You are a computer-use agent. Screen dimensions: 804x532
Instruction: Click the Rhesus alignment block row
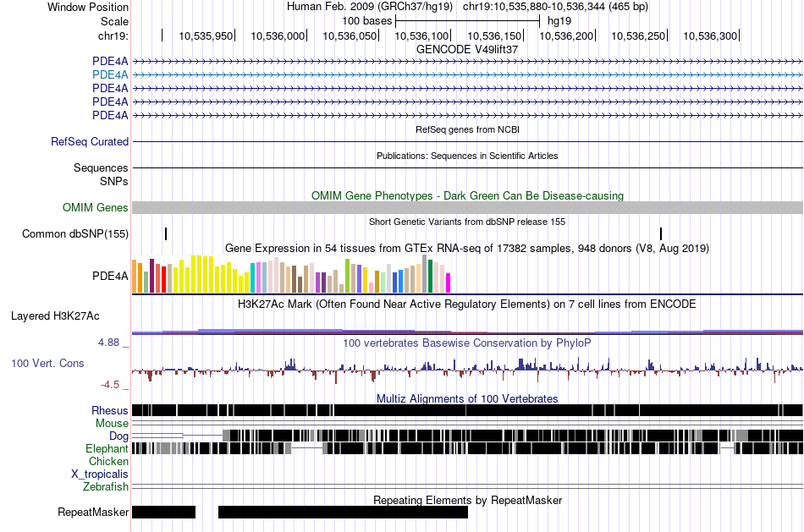pyautogui.click(x=467, y=410)
